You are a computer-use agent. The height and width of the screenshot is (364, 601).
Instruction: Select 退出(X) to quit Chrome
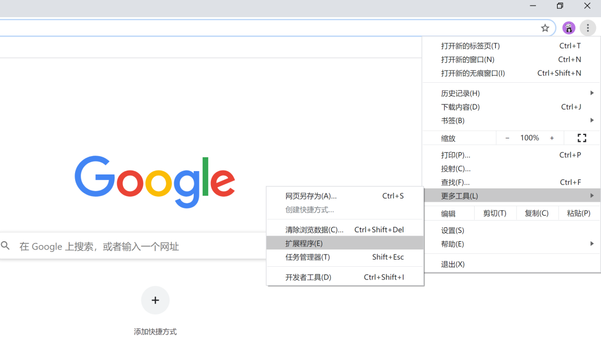click(x=511, y=264)
